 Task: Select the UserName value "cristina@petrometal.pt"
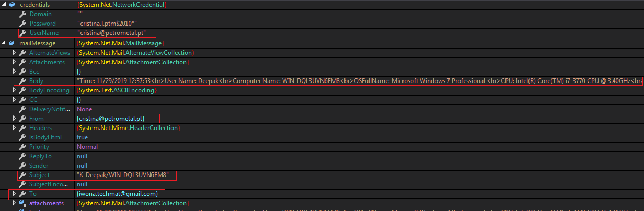point(111,33)
